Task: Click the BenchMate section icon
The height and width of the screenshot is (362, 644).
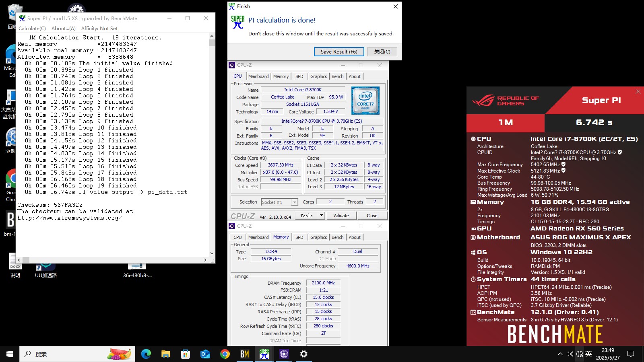Action: [473, 312]
